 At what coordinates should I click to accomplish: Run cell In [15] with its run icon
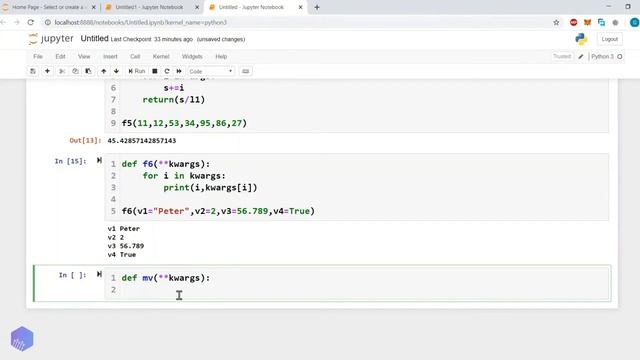[99, 160]
